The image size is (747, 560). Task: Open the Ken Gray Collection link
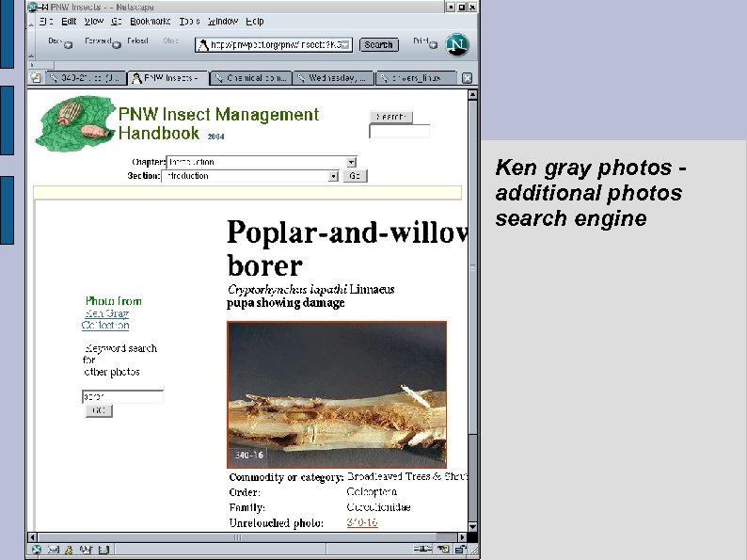(105, 319)
